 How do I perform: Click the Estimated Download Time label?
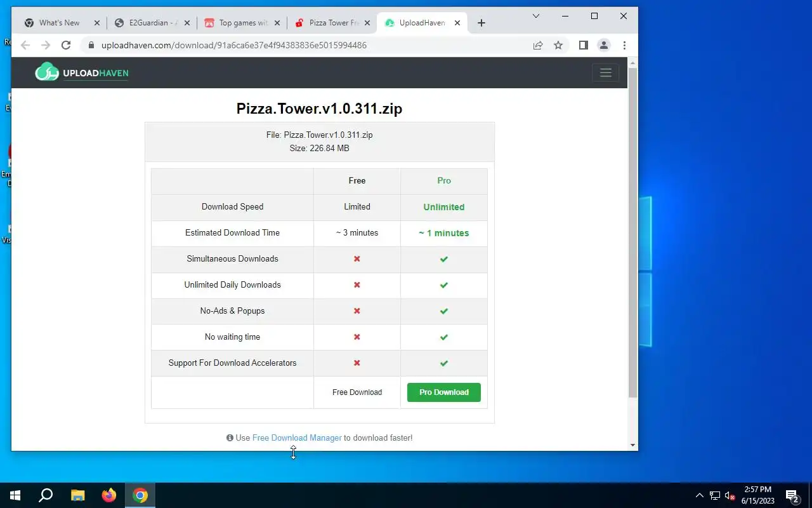point(232,233)
